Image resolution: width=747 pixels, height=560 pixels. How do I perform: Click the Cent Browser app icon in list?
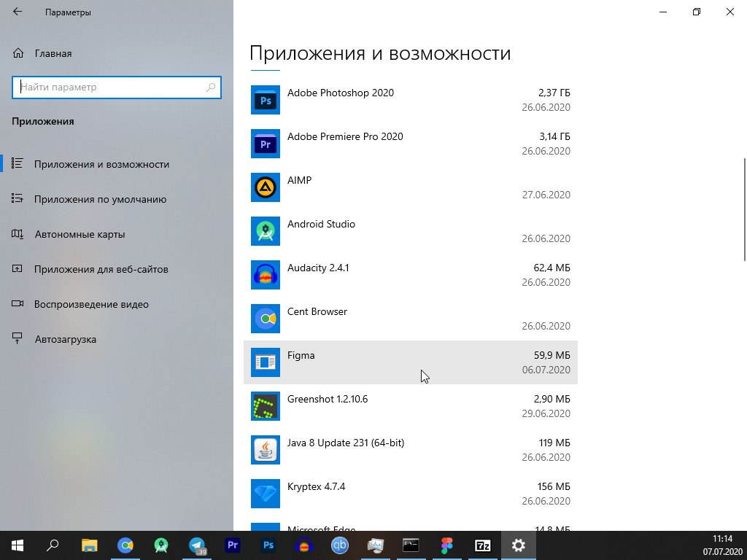click(x=266, y=319)
